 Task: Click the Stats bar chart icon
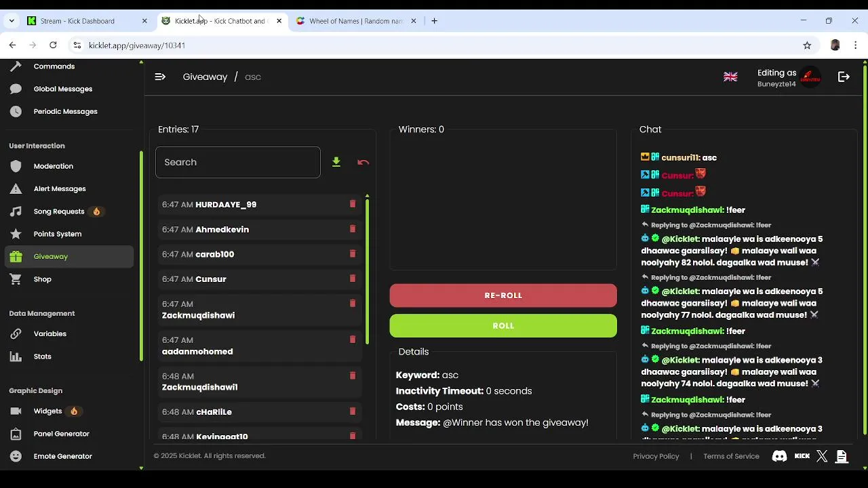click(x=16, y=357)
